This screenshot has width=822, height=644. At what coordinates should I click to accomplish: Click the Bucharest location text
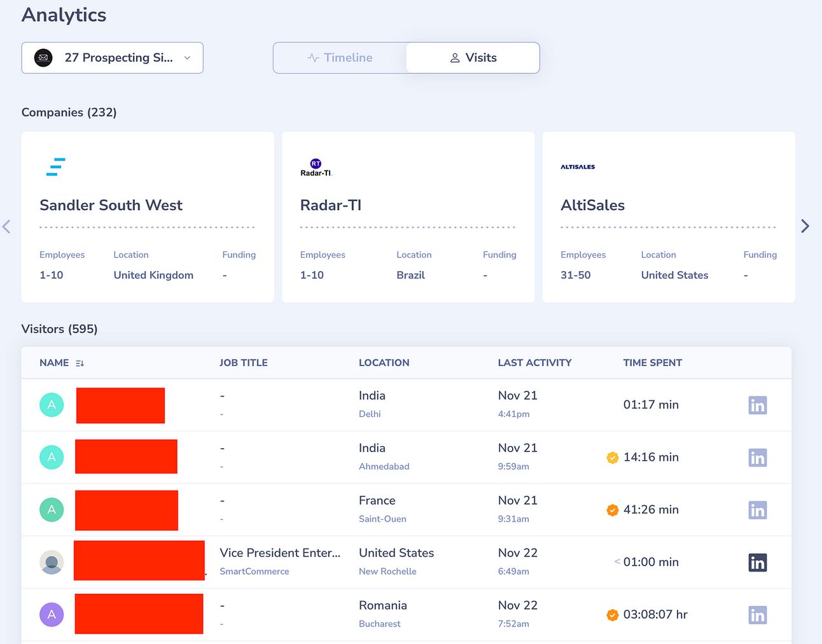(x=380, y=624)
